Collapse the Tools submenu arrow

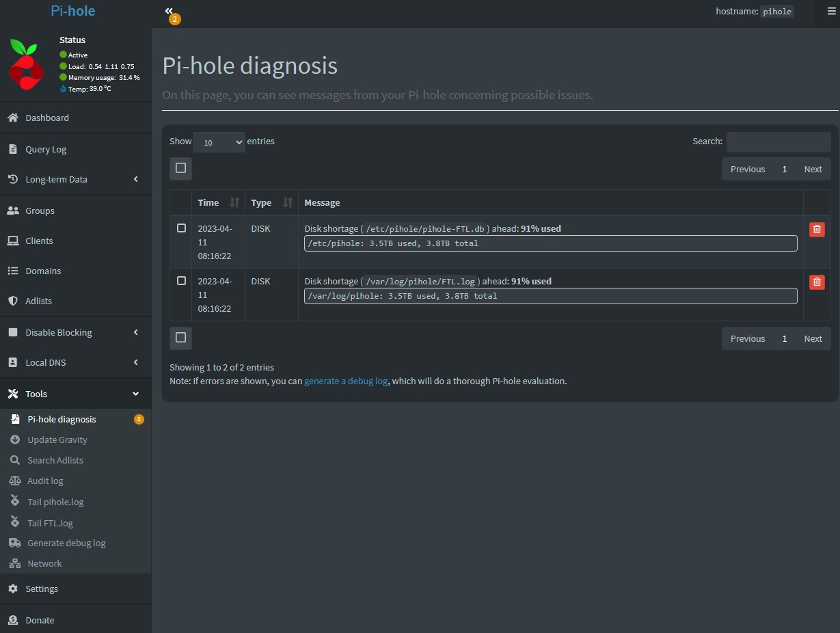[135, 394]
